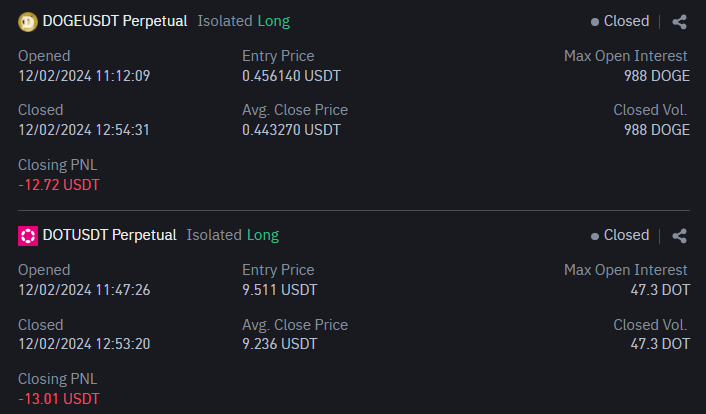
Task: Click the gray Closed status dot for DOGEUSDT
Action: tap(595, 22)
